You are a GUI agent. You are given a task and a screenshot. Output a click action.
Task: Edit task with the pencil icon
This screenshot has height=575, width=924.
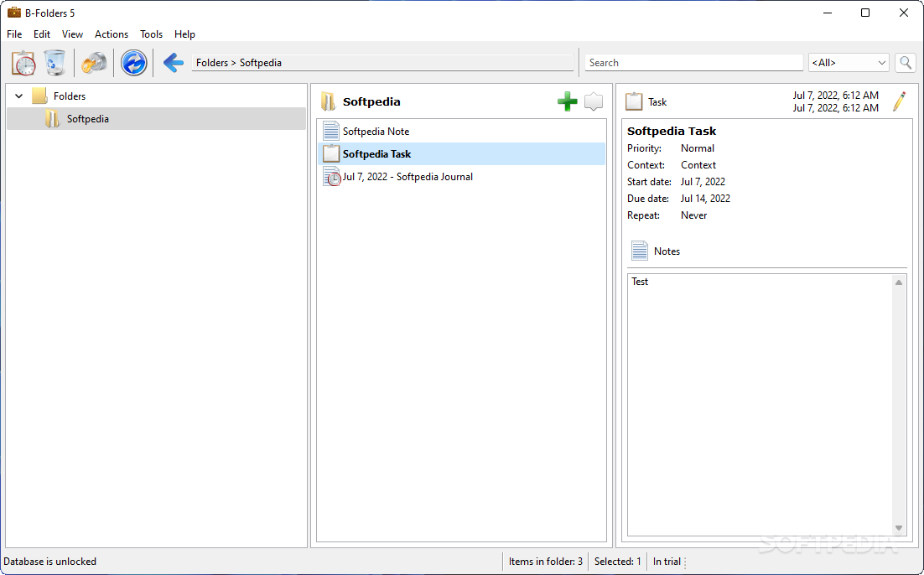(899, 101)
